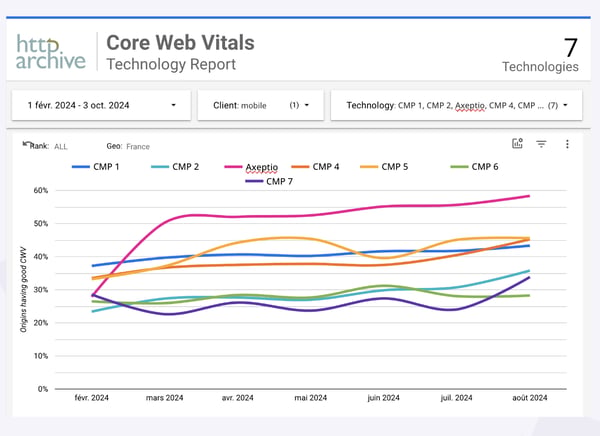
Task: Click the août 2024 axis label
Action: [x=530, y=398]
